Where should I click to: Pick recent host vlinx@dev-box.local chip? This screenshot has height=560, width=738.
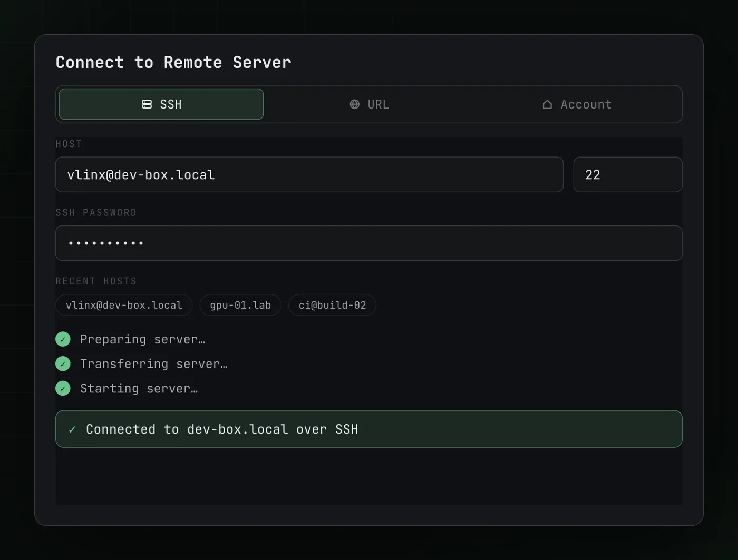point(124,305)
